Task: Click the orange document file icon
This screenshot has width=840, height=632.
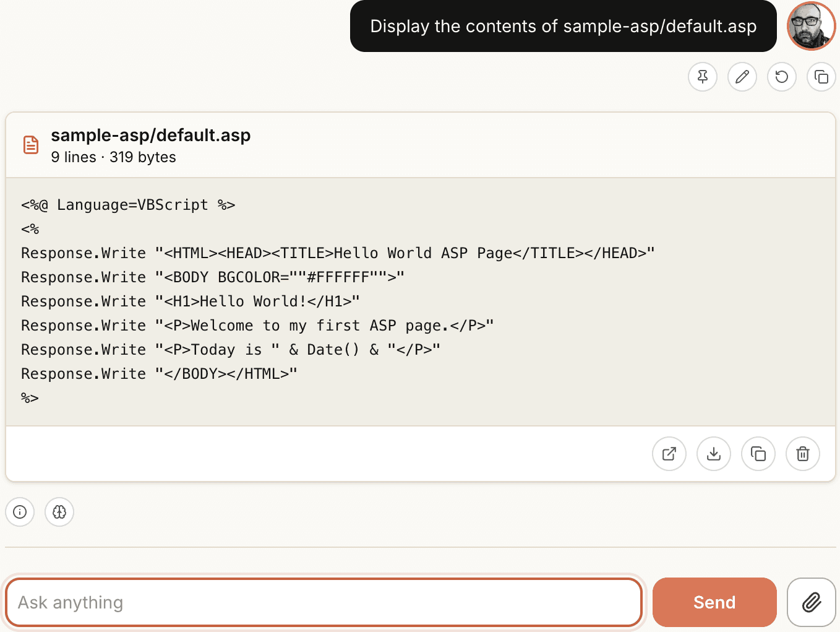Action: pyautogui.click(x=31, y=145)
